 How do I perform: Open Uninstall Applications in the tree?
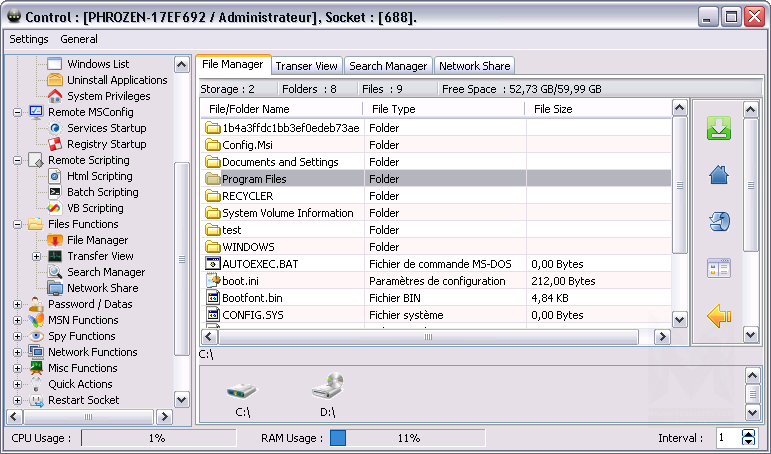pyautogui.click(x=117, y=80)
